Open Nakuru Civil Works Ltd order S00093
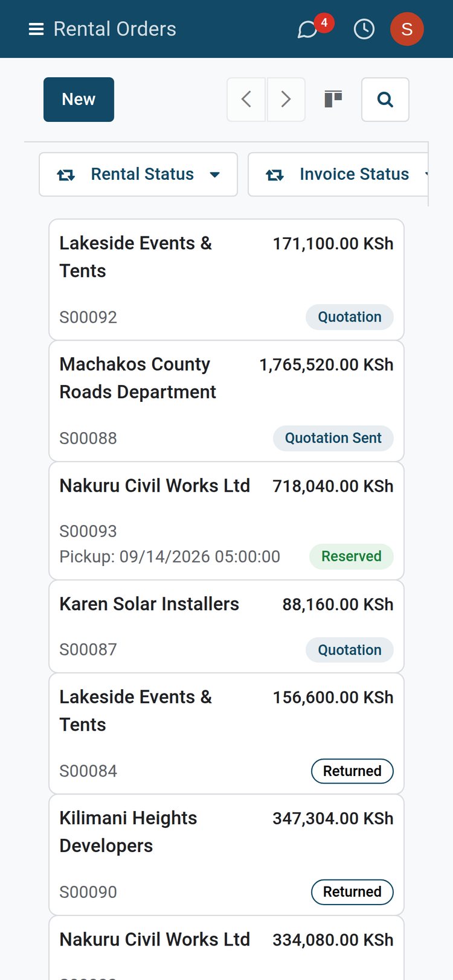This screenshot has width=453, height=980. (x=226, y=521)
